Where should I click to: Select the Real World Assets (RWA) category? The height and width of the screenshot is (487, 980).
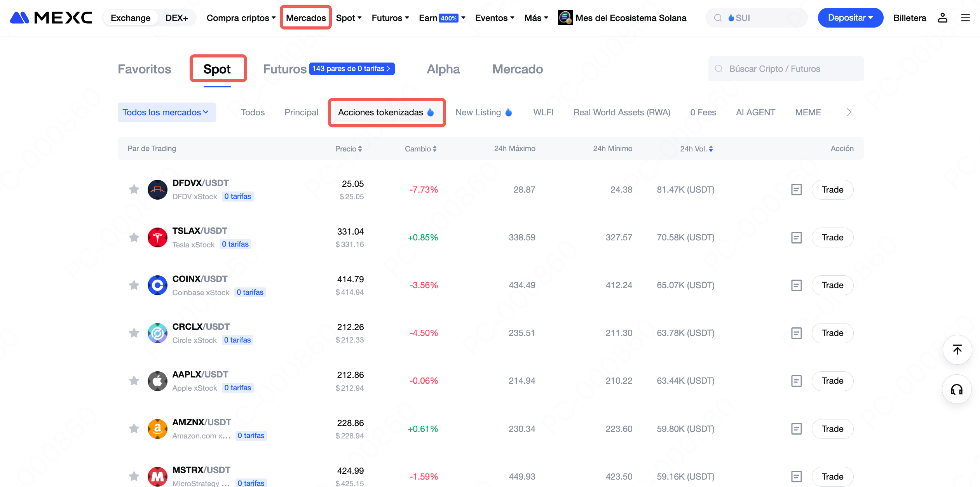622,112
